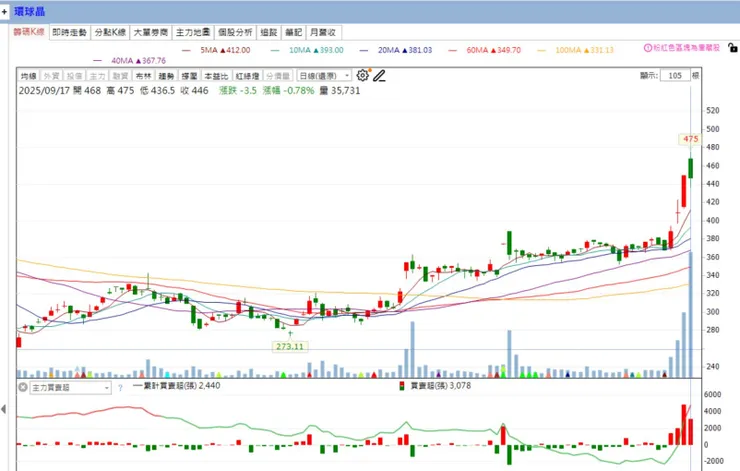This screenshot has height=471, width=740.
Task: Toggle the 分價量 overlay
Action: click(278, 76)
